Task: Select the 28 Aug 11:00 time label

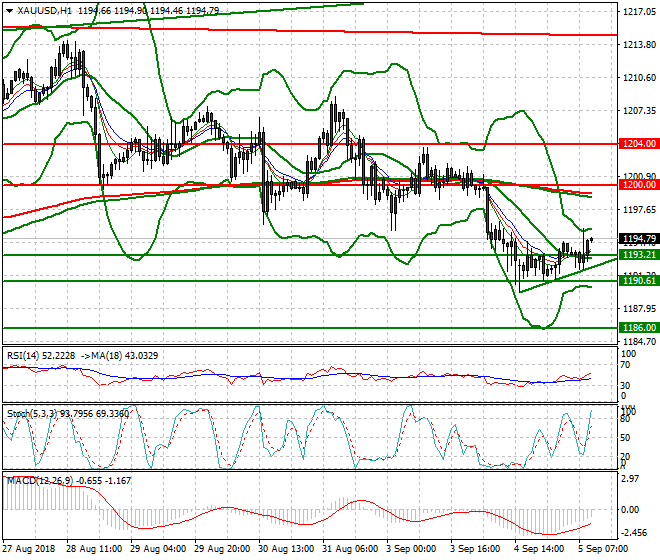Action: point(94,549)
